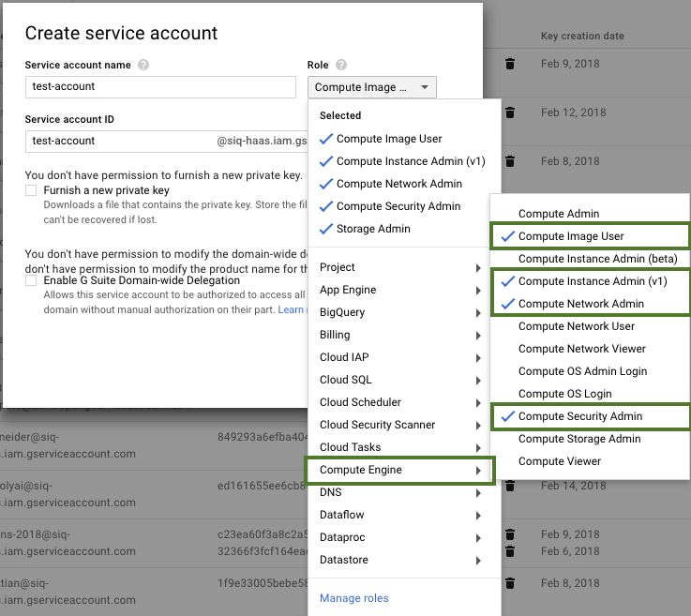The height and width of the screenshot is (616, 691).
Task: Click the Service account name field
Action: [160, 86]
